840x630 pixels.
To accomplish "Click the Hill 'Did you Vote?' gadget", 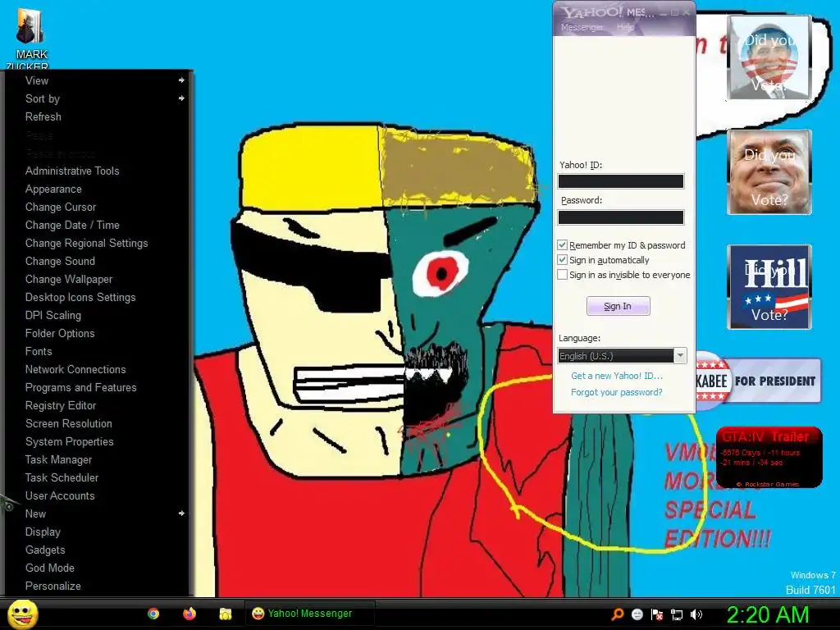I will pos(769,286).
